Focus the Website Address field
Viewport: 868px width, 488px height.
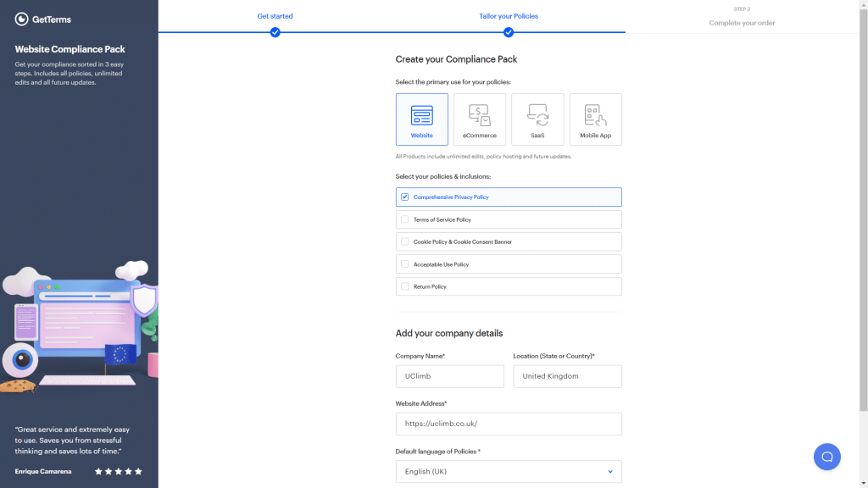[x=508, y=424]
